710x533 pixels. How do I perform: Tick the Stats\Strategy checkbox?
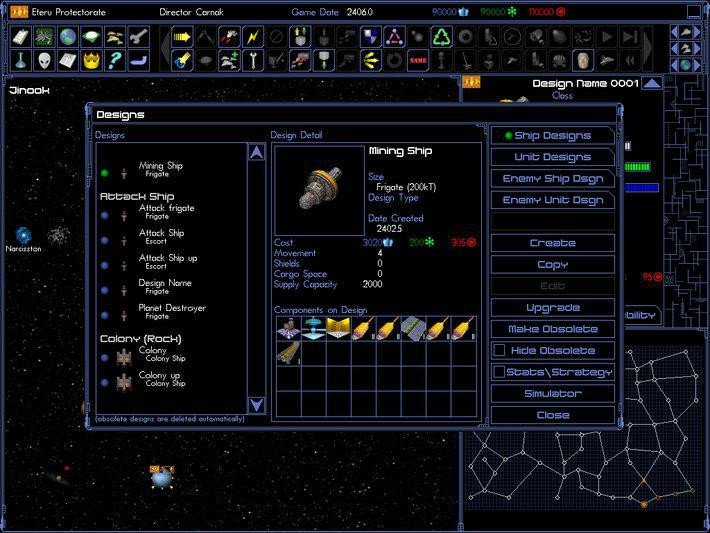499,372
